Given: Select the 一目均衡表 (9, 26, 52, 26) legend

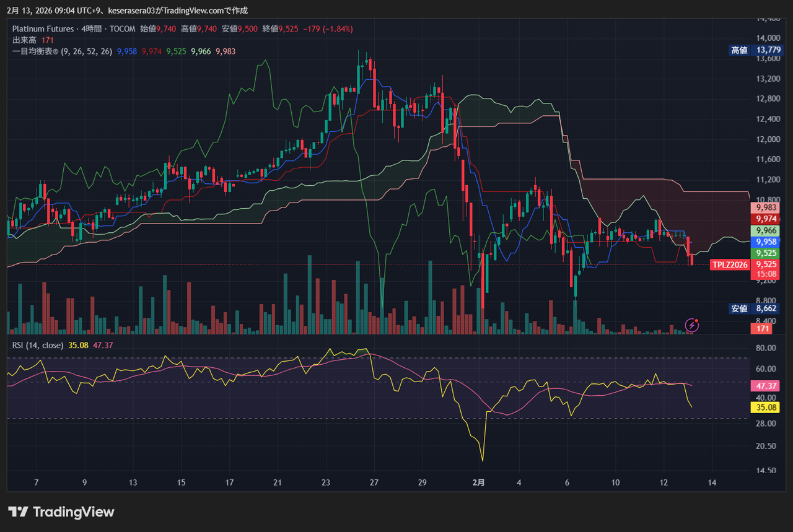Looking at the screenshot, I should [62, 51].
